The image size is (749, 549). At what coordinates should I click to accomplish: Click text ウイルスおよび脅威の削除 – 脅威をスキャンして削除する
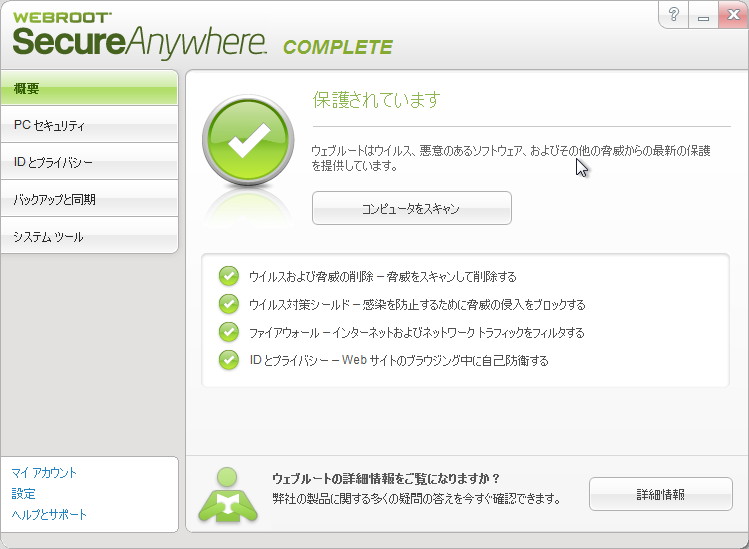pyautogui.click(x=383, y=277)
